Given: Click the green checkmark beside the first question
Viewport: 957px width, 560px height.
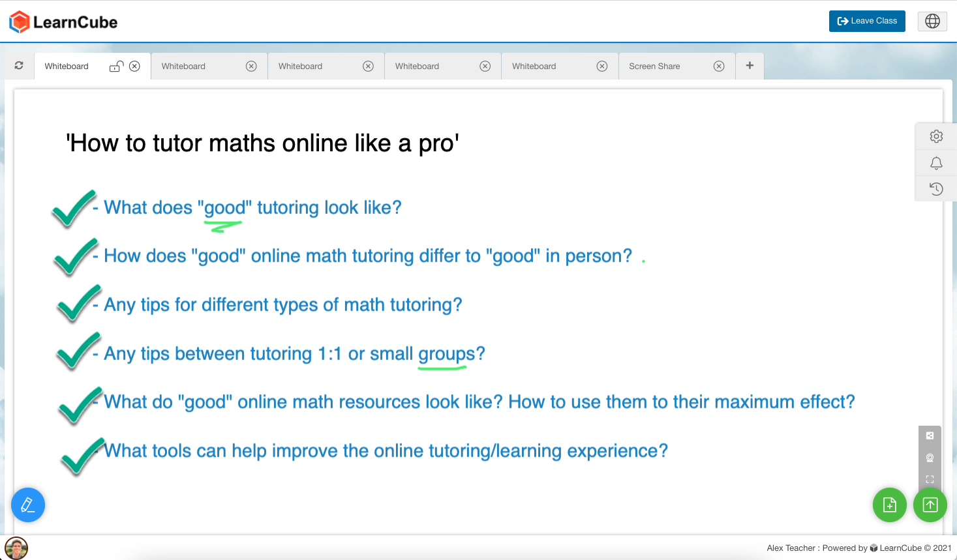Looking at the screenshot, I should click(x=72, y=207).
